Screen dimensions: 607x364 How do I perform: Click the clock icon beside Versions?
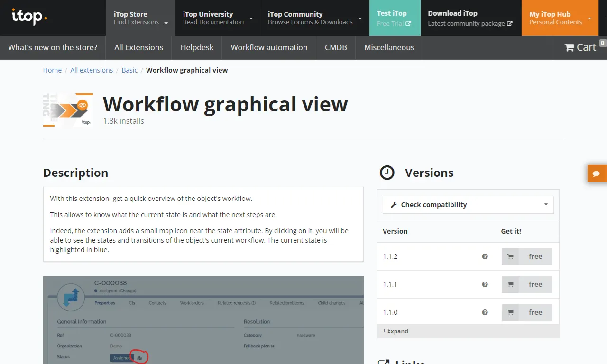387,173
